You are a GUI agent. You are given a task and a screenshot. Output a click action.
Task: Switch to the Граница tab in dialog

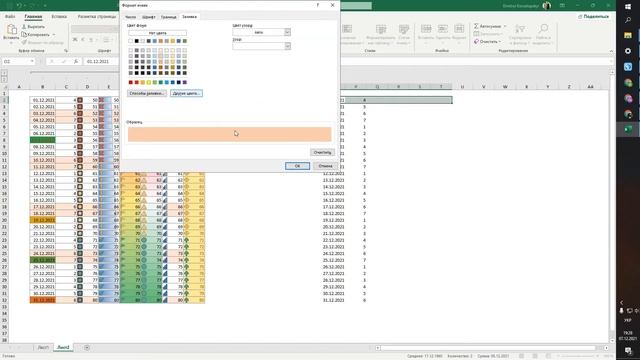(168, 17)
